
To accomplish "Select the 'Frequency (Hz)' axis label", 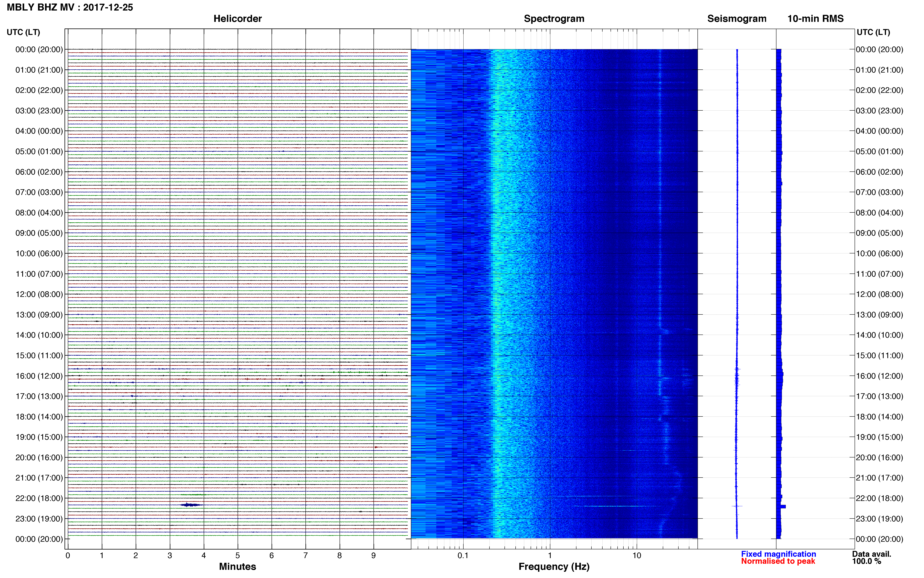I will 554,567.
